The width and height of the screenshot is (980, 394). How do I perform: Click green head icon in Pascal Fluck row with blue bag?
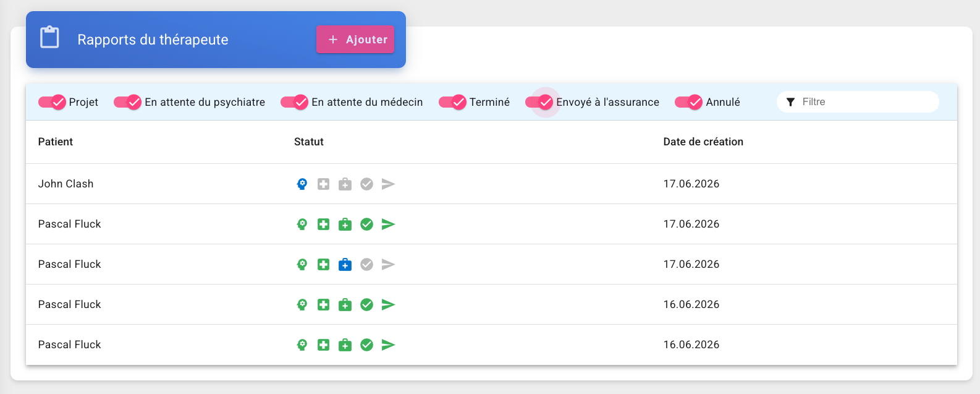(x=302, y=264)
